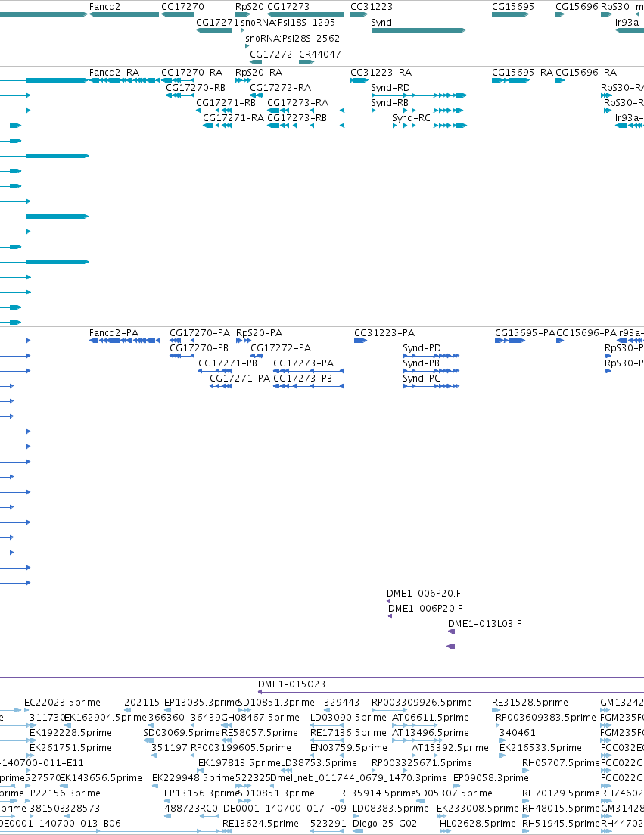Click the GH08467.5prime EST label

(x=260, y=718)
